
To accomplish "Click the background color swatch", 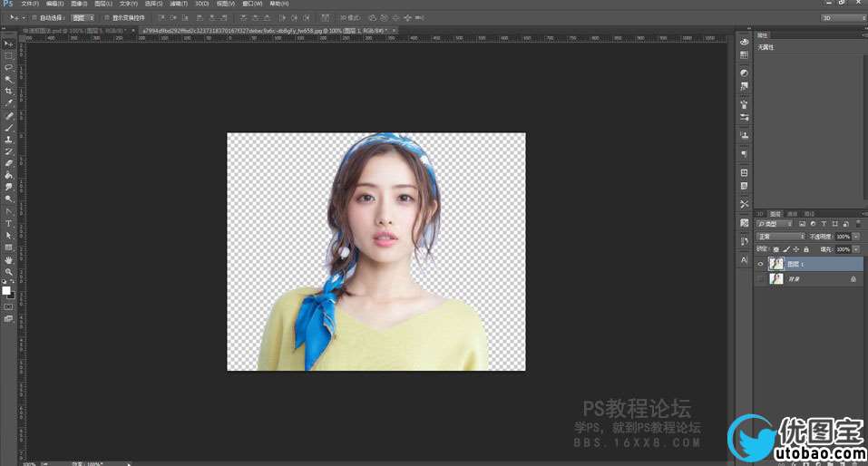I will click(12, 296).
